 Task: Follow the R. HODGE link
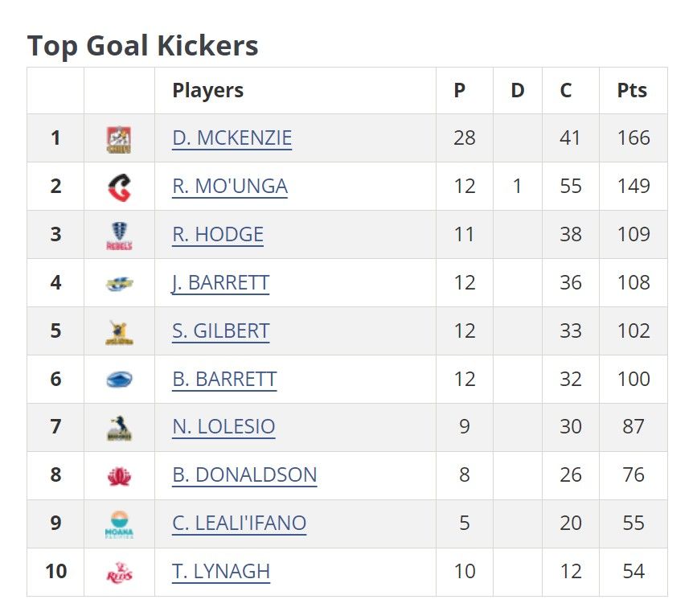[218, 235]
